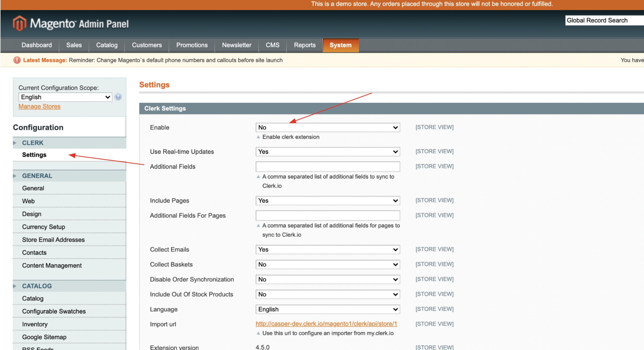The width and height of the screenshot is (644, 350).
Task: Select Currency Setup in the sidebar
Action: tap(44, 227)
